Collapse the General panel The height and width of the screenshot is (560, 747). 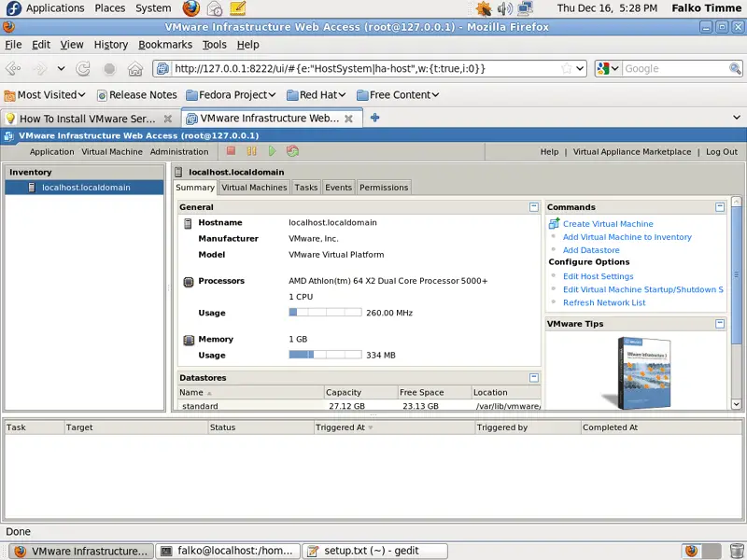pos(533,206)
